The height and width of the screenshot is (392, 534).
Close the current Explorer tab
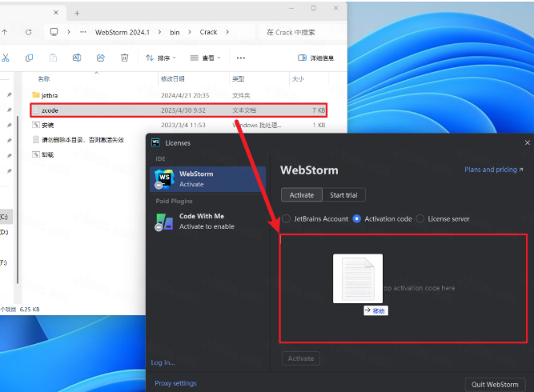click(56, 13)
